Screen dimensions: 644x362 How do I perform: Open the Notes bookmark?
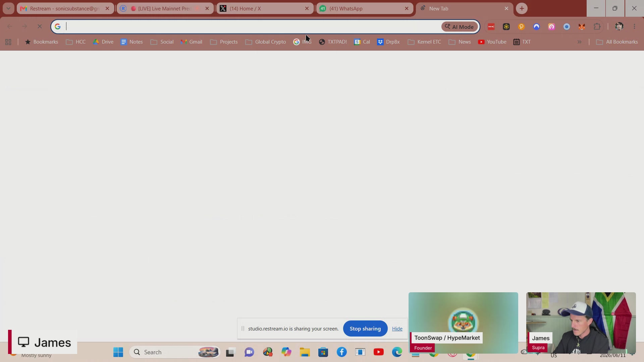pos(132,42)
